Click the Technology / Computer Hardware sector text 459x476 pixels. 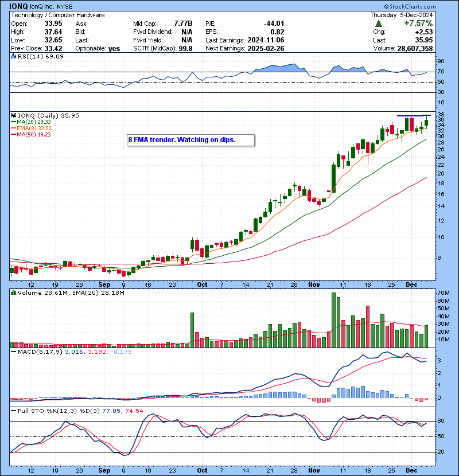(x=58, y=15)
